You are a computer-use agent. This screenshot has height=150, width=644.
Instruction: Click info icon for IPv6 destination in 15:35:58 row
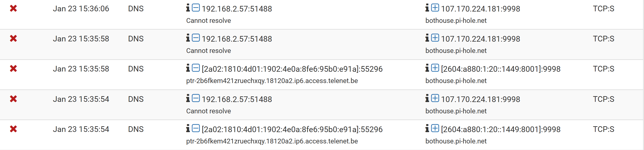(427, 68)
